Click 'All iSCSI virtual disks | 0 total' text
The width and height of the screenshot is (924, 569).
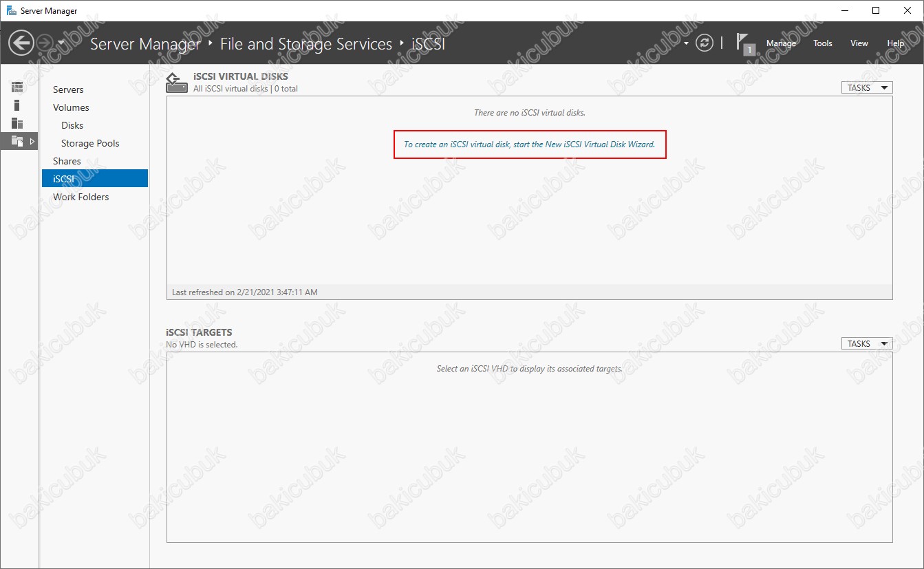pos(246,89)
